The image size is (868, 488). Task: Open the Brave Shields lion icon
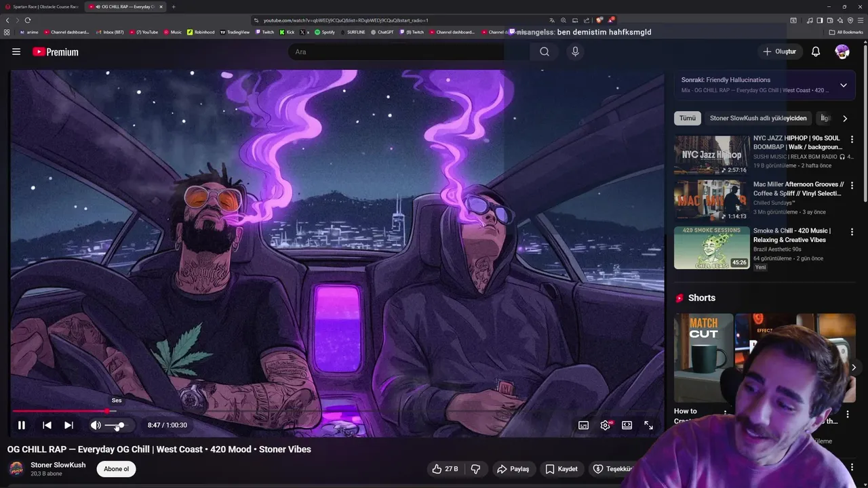(599, 20)
